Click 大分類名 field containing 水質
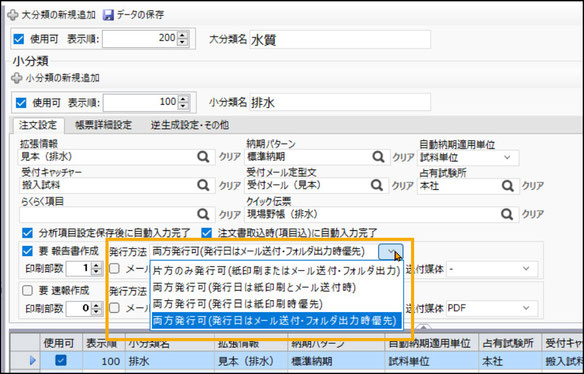Image resolution: width=584 pixels, height=374 pixels. (x=340, y=39)
